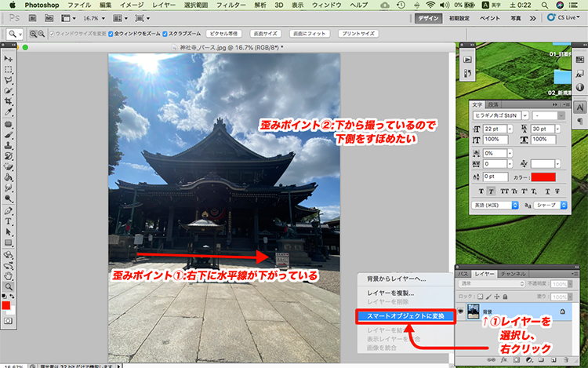588x368 pixels.
Task: Select the Horizontal Type tool
Action: click(x=9, y=221)
